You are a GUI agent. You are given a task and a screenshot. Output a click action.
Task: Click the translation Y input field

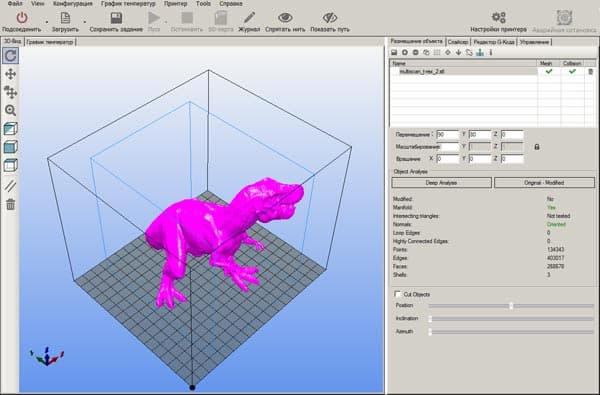click(479, 135)
